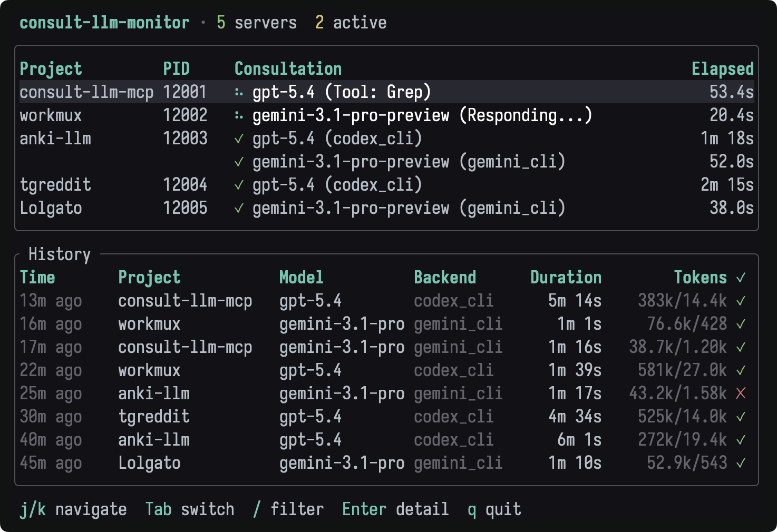
Task: Click PID 12001
Action: [x=185, y=92]
